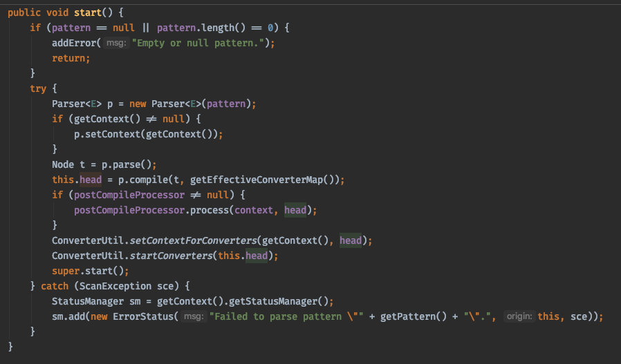Click the "Node t = p.parse();" line
The height and width of the screenshot is (364, 621).
104,164
